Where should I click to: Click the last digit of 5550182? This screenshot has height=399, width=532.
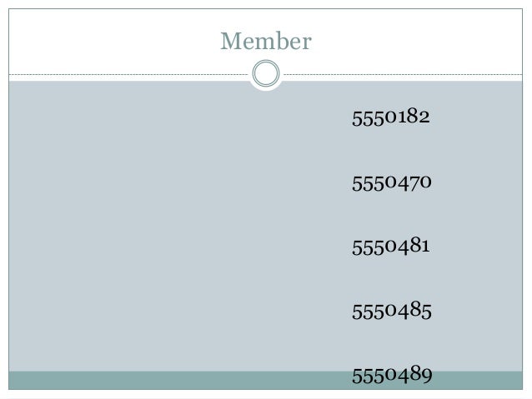click(425, 117)
